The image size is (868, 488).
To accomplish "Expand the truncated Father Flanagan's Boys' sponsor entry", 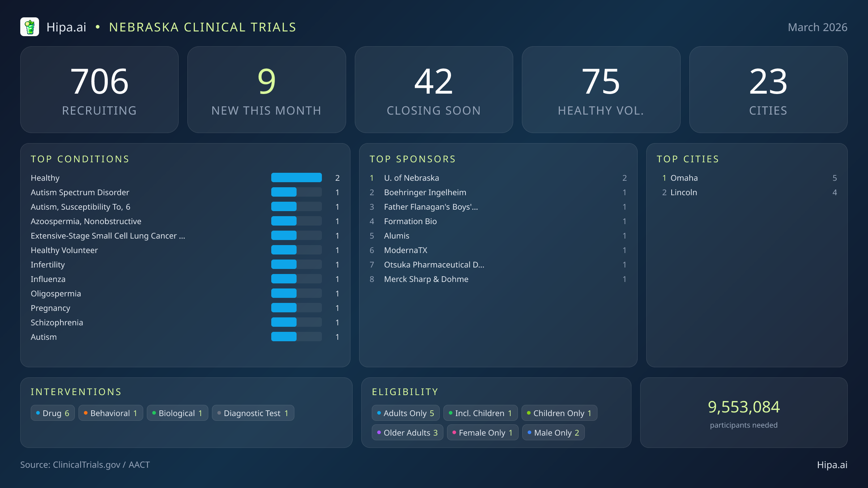I will (x=431, y=207).
